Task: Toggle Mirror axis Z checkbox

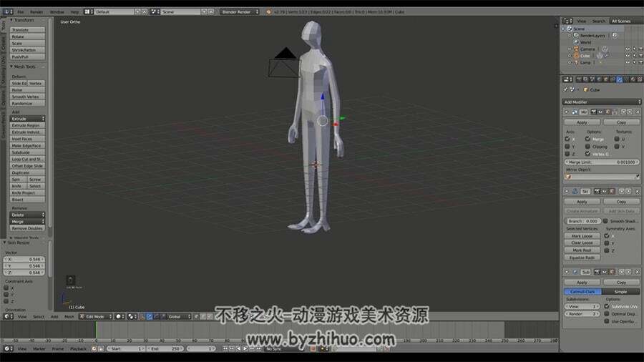Action: pyautogui.click(x=567, y=154)
